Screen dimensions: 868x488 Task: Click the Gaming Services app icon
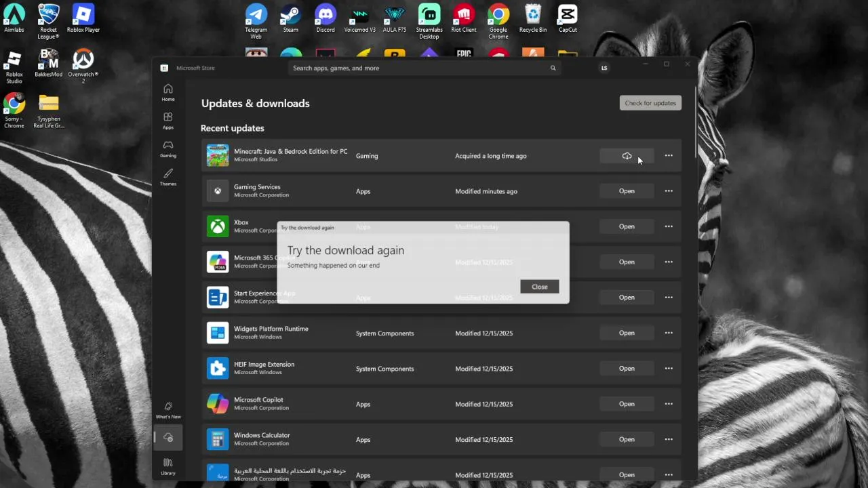tap(218, 191)
